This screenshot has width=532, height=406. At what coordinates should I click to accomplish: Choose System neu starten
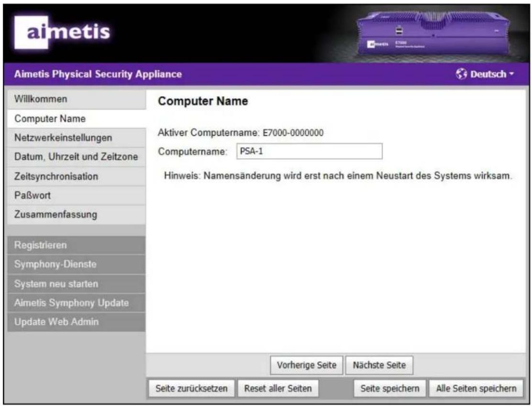77,284
